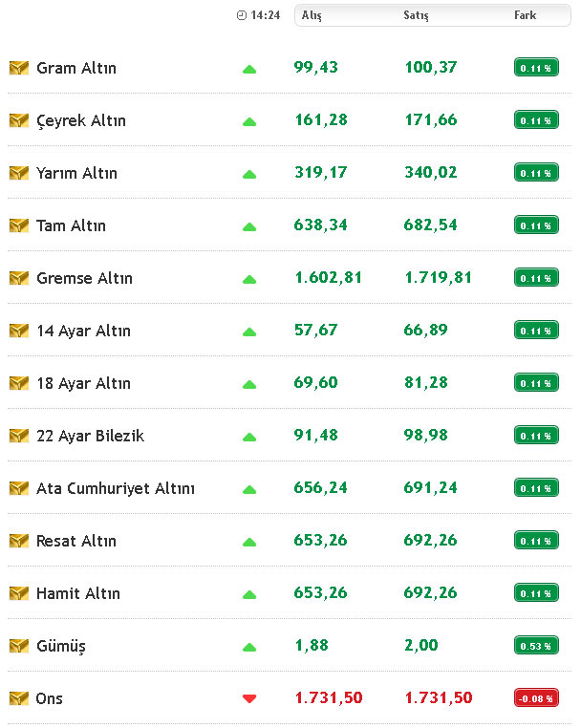Click the Fark column header
Viewport: 581px width, 728px height.
point(526,15)
